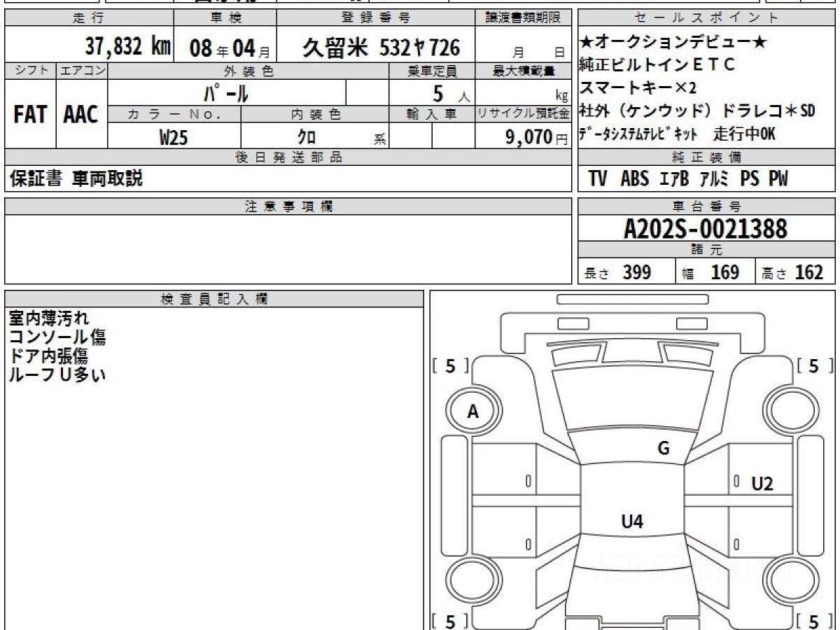Click the FAT shift type cell
The image size is (840, 630).
(x=30, y=115)
